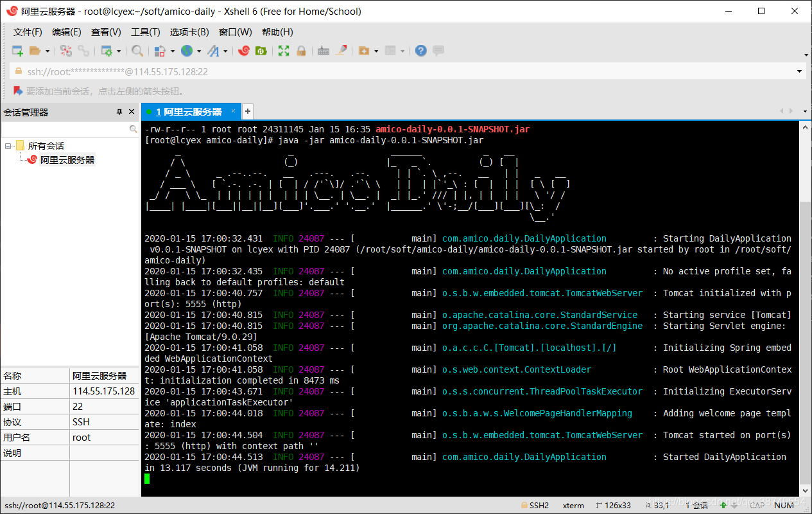The image size is (812, 514).
Task: Click the red-blue add-session arrow flag
Action: [18, 91]
